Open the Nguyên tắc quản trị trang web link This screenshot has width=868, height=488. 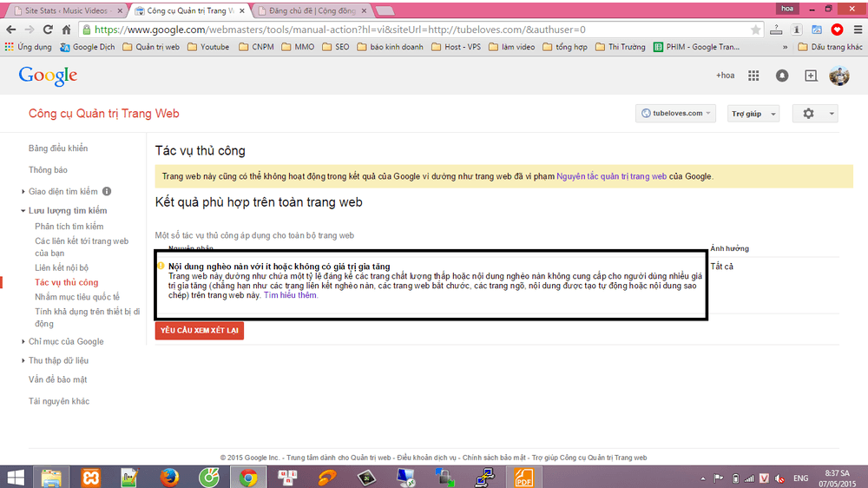click(x=611, y=176)
